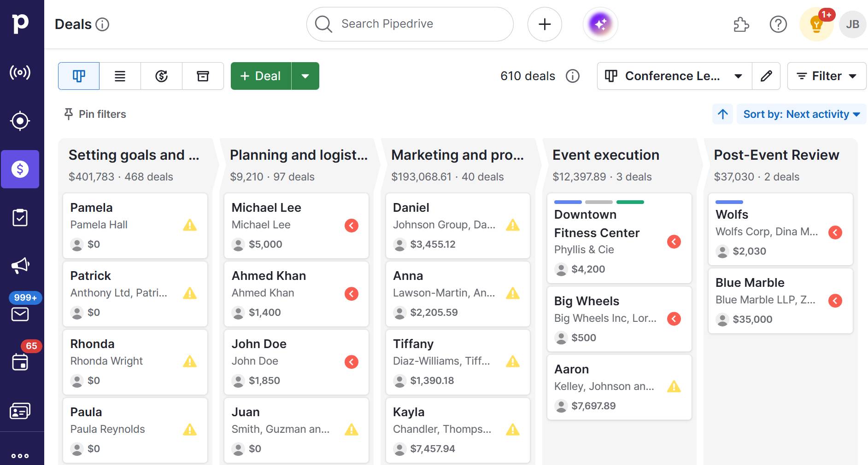Click warning icon on Aaron deal

674,387
